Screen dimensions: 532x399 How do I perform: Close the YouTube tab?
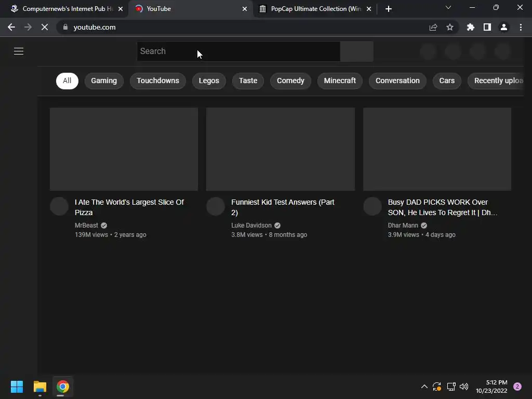pyautogui.click(x=245, y=9)
